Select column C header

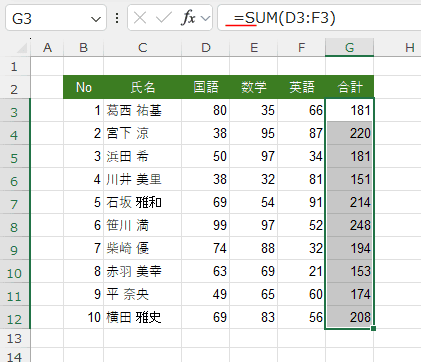143,48
